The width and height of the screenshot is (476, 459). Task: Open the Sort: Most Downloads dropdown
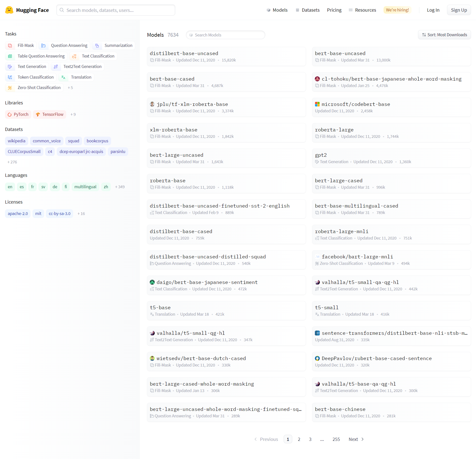tap(444, 35)
